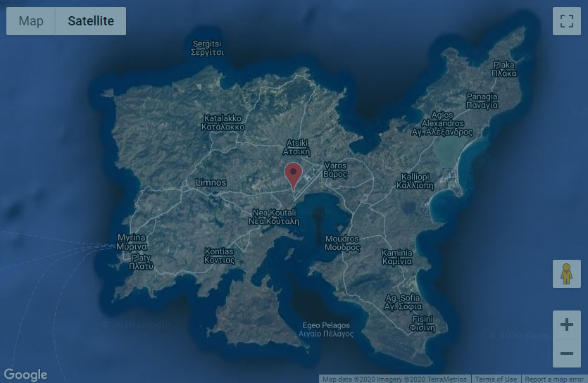Click the Ag. Sofia label
The image size is (588, 383).
[x=403, y=302]
